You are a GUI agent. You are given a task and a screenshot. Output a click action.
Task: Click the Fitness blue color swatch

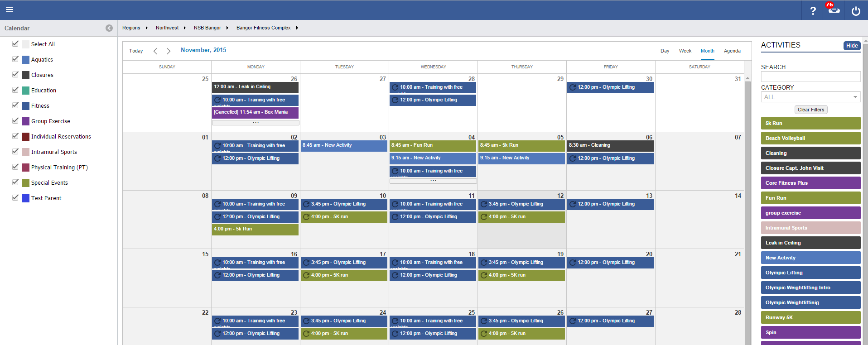pyautogui.click(x=26, y=106)
